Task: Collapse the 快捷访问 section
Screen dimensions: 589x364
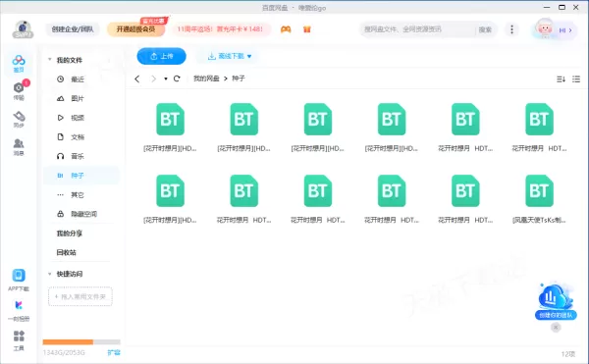Action: click(x=50, y=274)
